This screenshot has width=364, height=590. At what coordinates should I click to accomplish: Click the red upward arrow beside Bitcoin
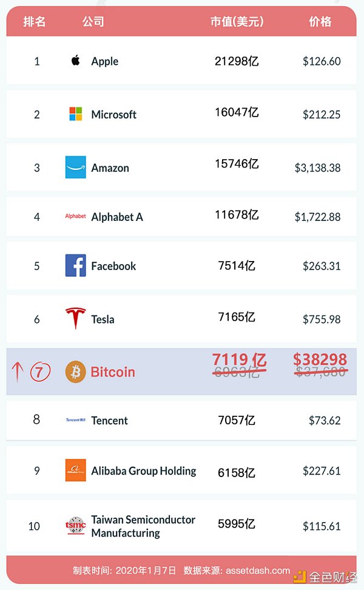17,370
